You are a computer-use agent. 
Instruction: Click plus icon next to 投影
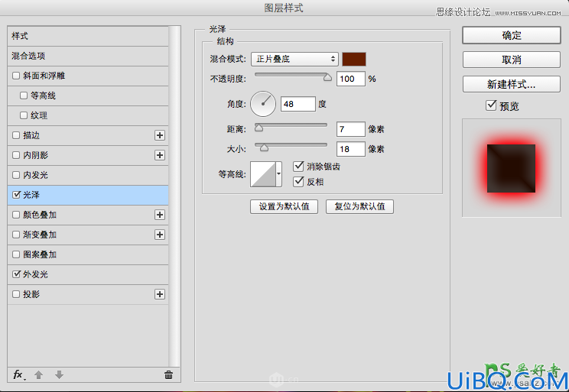tap(160, 294)
